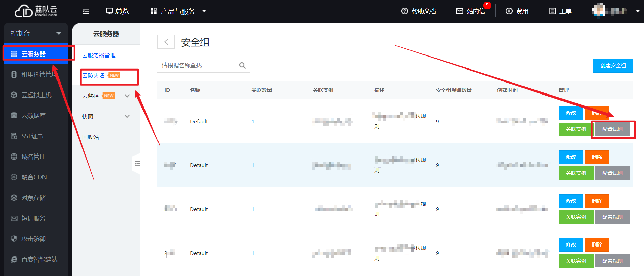Open the 工单 ticket icon
644x276 pixels.
pyautogui.click(x=552, y=11)
